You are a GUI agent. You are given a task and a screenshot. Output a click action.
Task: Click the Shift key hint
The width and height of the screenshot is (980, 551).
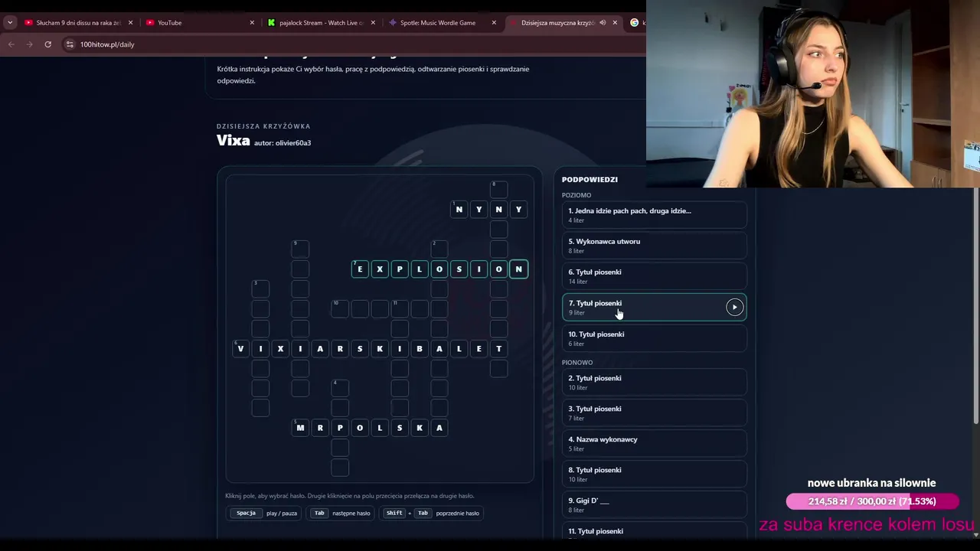(x=394, y=513)
